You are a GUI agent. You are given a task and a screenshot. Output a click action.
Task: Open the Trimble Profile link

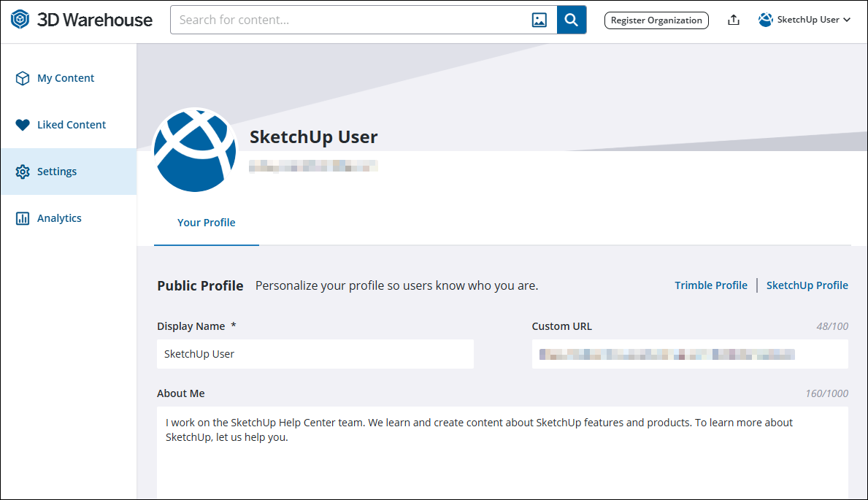711,285
